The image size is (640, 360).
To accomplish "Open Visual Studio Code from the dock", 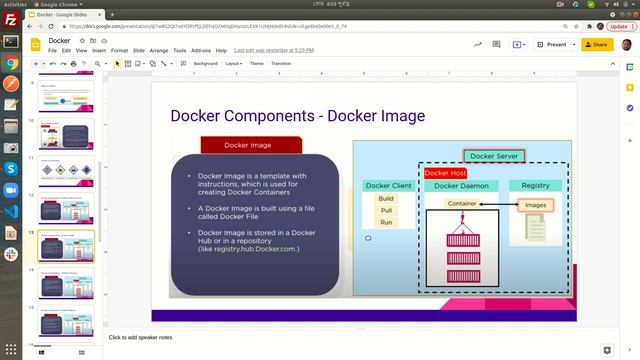I will tap(11, 211).
